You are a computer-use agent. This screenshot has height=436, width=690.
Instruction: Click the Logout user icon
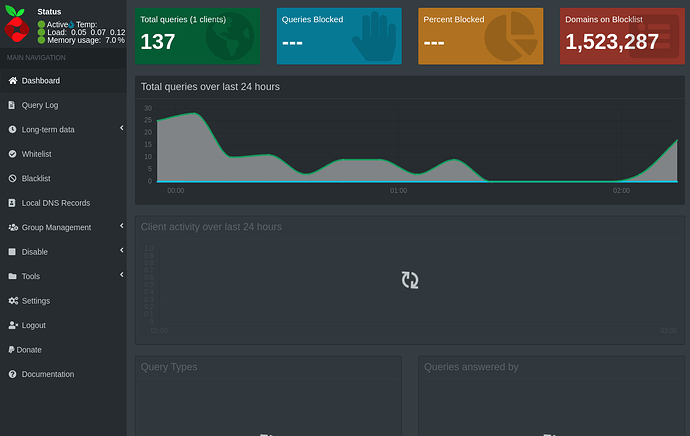(13, 325)
